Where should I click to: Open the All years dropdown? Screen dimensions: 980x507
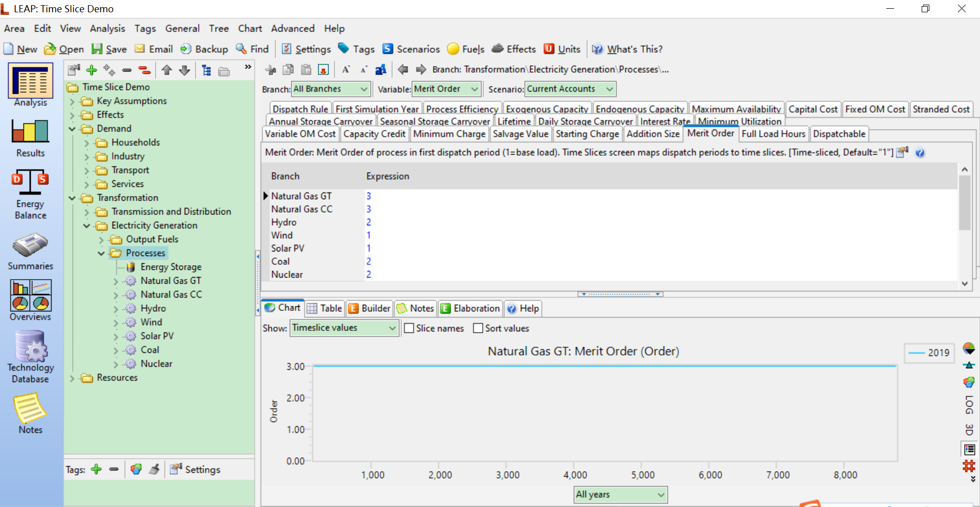tap(620, 495)
